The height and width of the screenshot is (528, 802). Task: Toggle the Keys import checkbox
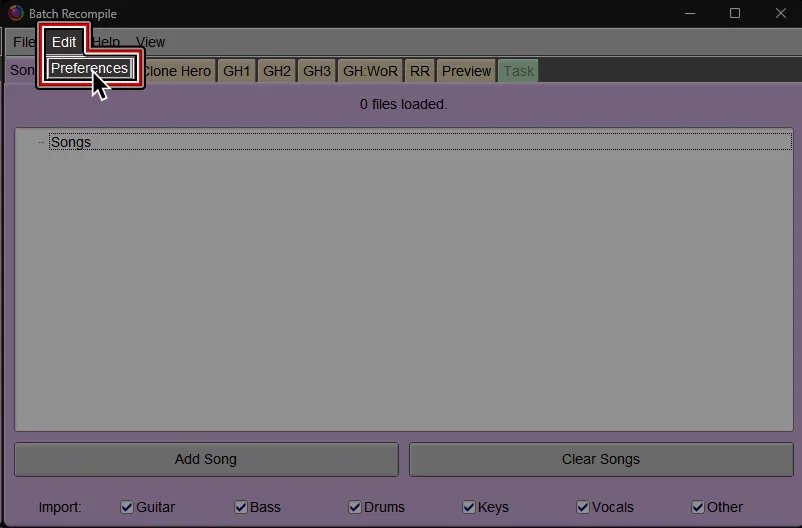click(469, 507)
